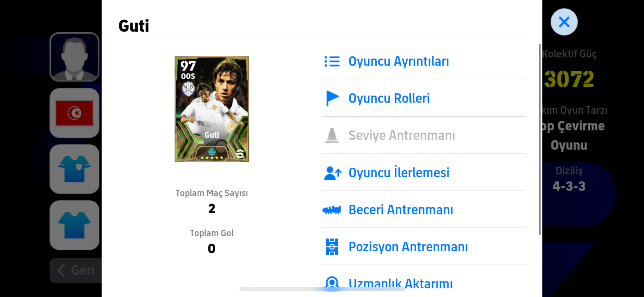This screenshot has width=644, height=297.
Task: Tap the Geri back button
Action: 76,270
